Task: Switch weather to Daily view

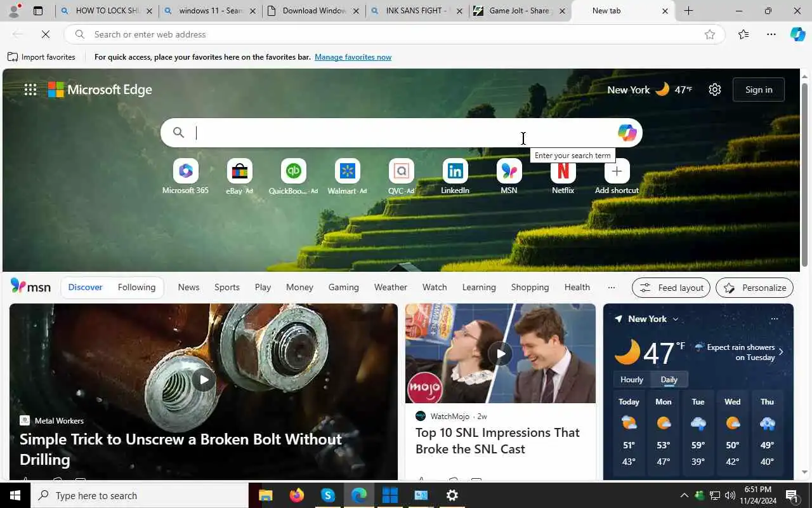Action: pos(669,380)
